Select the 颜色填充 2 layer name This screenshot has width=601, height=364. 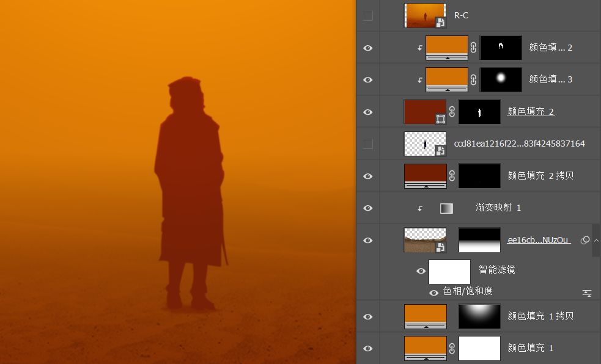pos(531,111)
